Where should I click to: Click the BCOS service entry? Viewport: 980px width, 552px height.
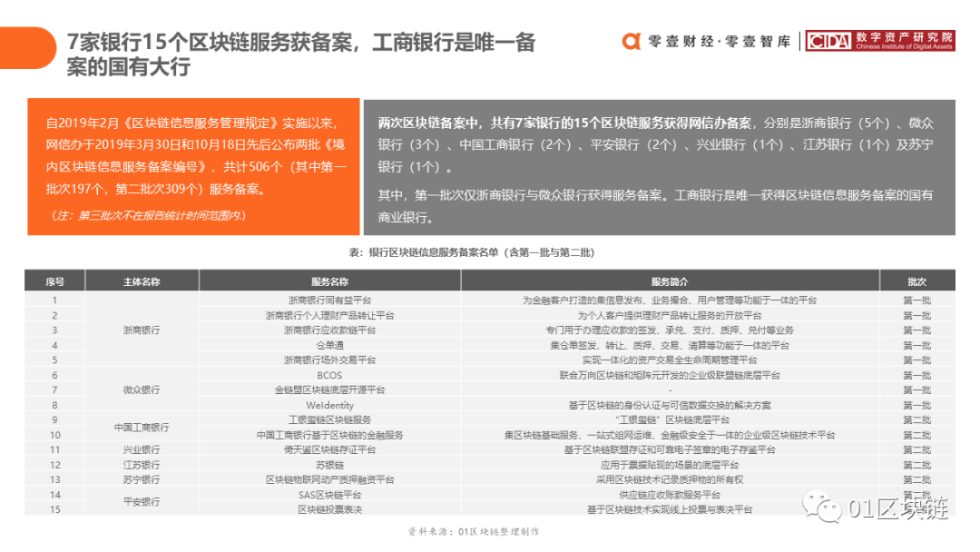coord(329,375)
